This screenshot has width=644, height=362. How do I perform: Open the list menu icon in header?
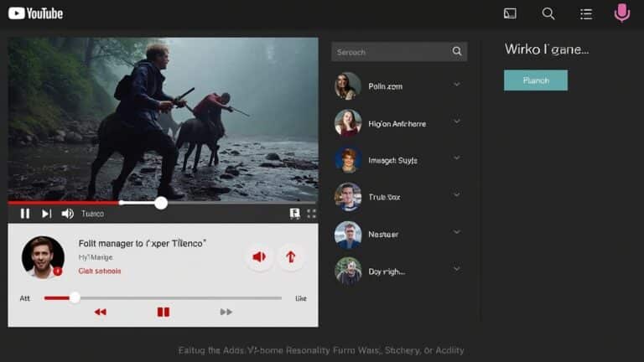(x=586, y=14)
